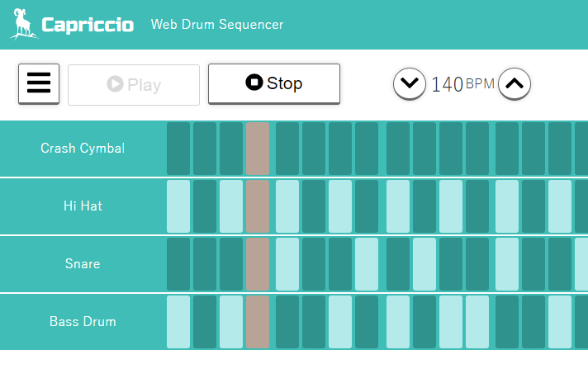Click the Web Drum Sequencer title
Image resolution: width=588 pixels, height=383 pixels.
(217, 25)
